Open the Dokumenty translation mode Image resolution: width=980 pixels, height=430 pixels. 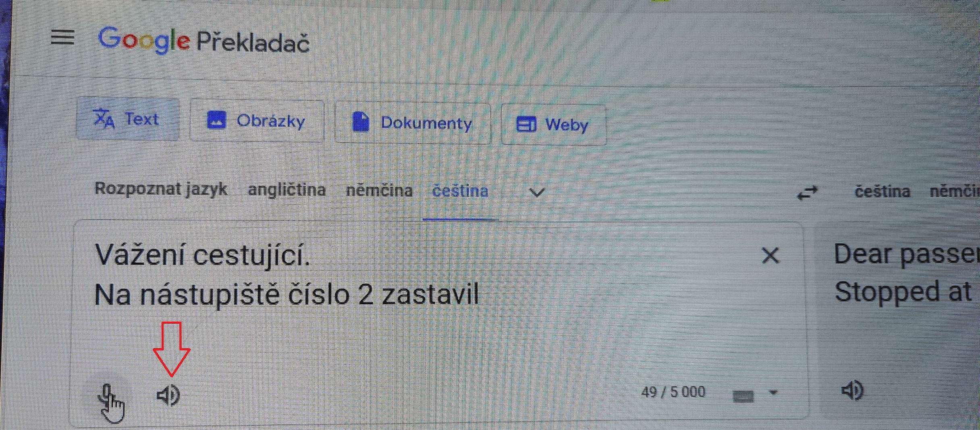coord(412,123)
